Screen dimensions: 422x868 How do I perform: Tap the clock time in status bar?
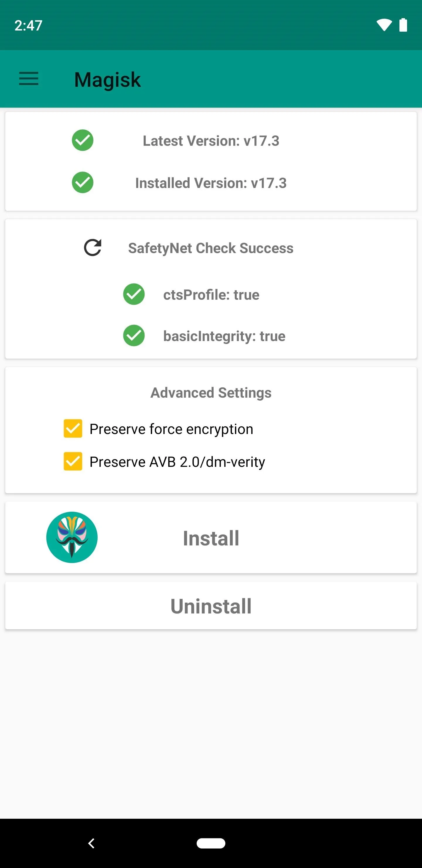(28, 26)
